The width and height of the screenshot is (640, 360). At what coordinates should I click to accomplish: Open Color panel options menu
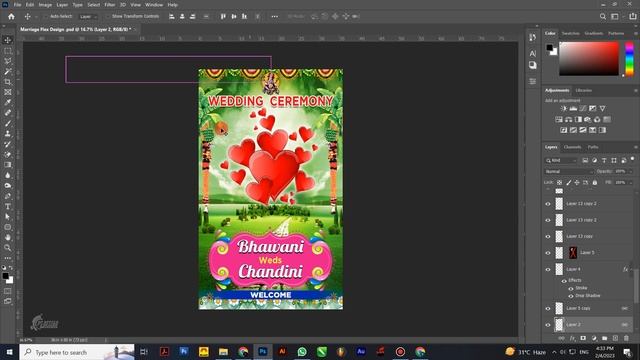coord(636,33)
